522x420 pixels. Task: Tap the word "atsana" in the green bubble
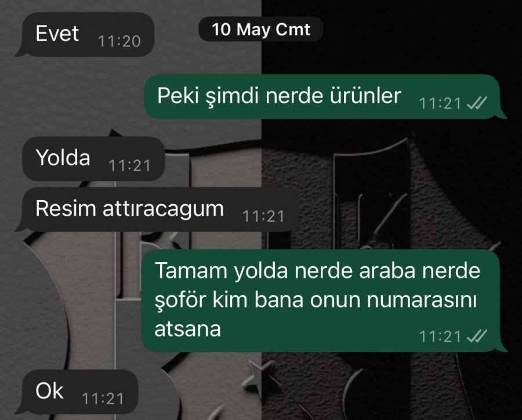(x=188, y=329)
